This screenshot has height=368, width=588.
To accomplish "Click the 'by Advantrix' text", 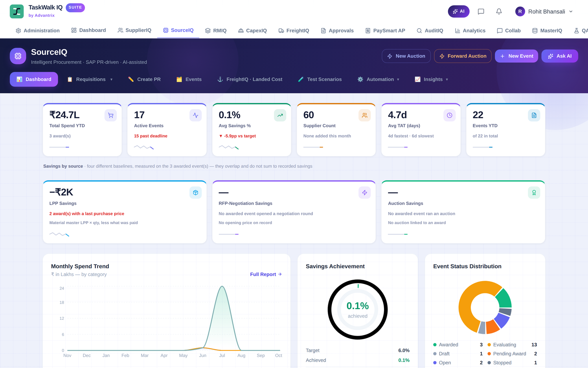I will [42, 15].
